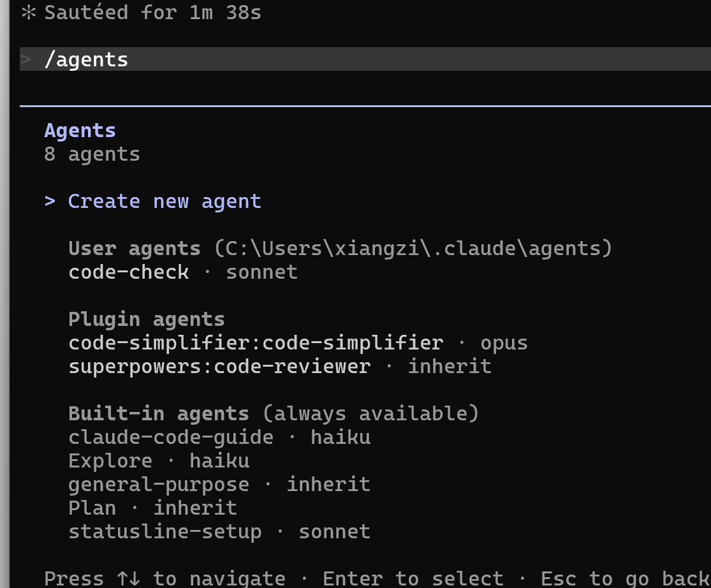The width and height of the screenshot is (711, 588).
Task: Select the claude-code-guide haiku agent
Action: point(219,437)
